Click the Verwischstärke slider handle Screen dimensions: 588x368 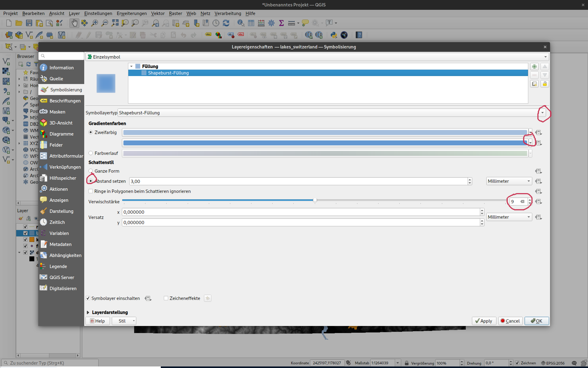315,200
